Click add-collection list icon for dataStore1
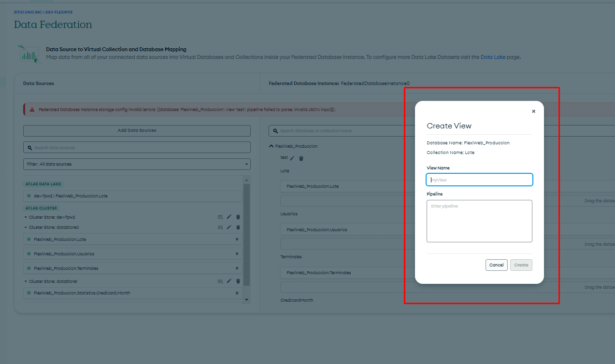The width and height of the screenshot is (615, 364). (220, 281)
